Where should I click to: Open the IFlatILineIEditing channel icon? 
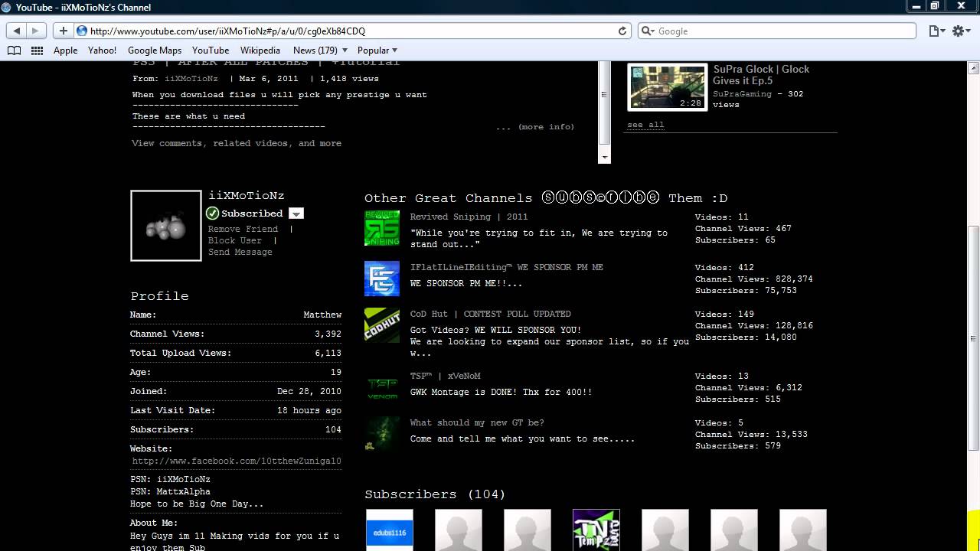tap(382, 279)
